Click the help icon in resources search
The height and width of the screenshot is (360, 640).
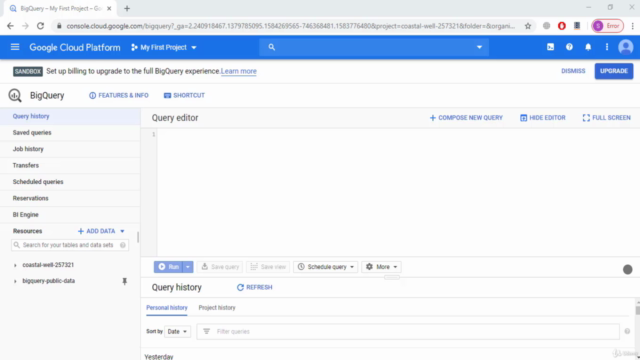[123, 245]
